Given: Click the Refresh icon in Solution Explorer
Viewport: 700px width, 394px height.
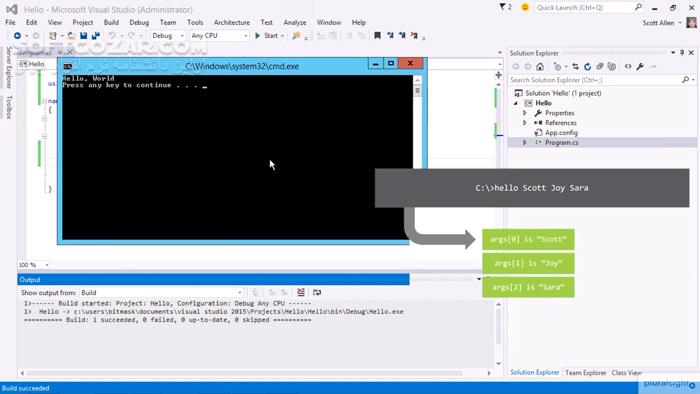Looking at the screenshot, I should coord(588,66).
